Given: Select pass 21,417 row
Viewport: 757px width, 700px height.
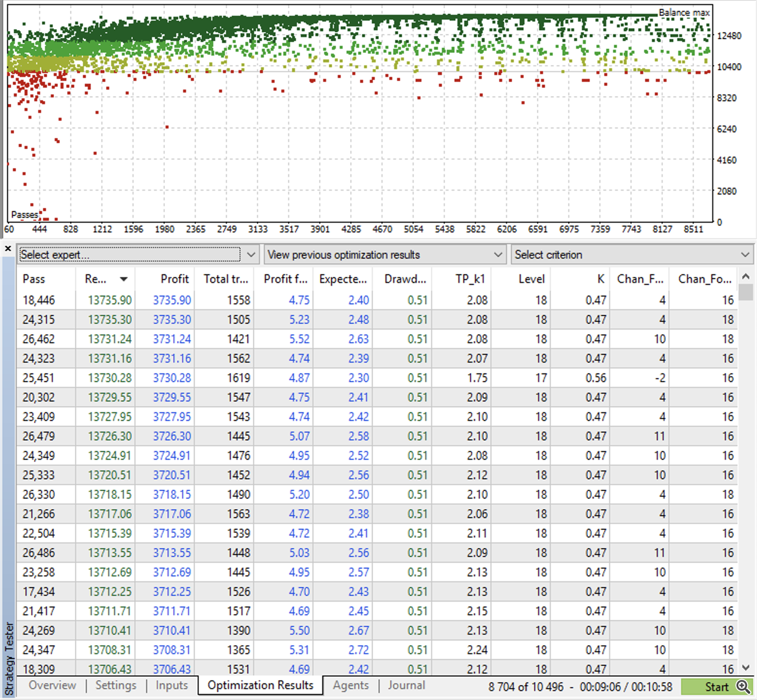Looking at the screenshot, I should [377, 611].
